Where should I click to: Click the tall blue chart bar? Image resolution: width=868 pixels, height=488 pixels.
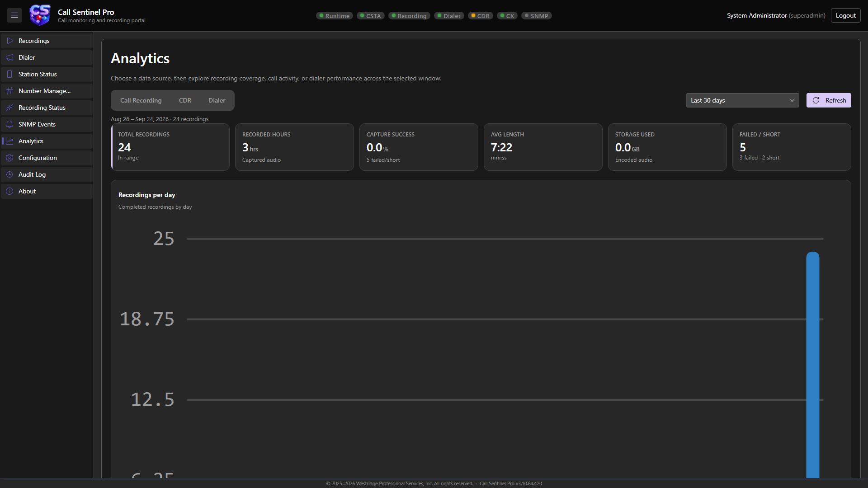coord(813,365)
